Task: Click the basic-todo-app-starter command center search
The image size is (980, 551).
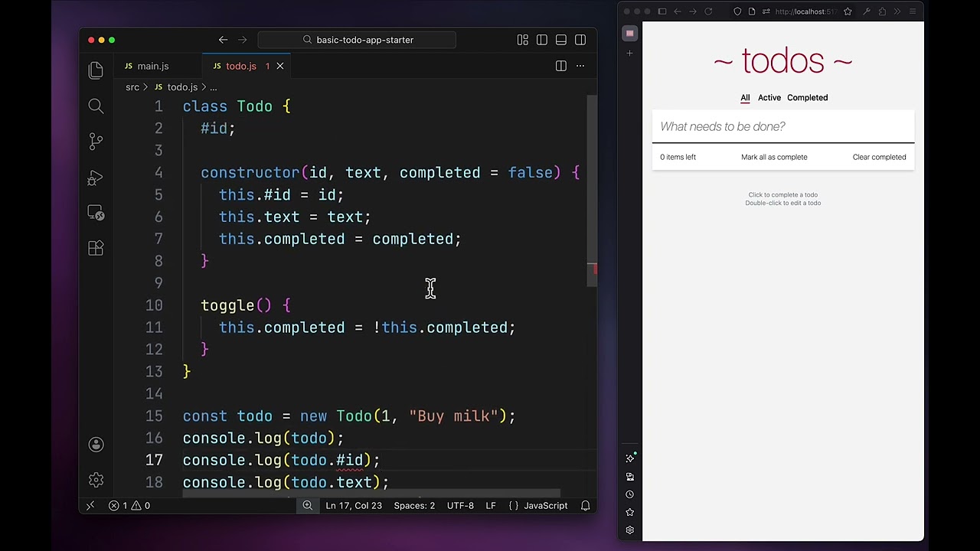Action: [357, 40]
